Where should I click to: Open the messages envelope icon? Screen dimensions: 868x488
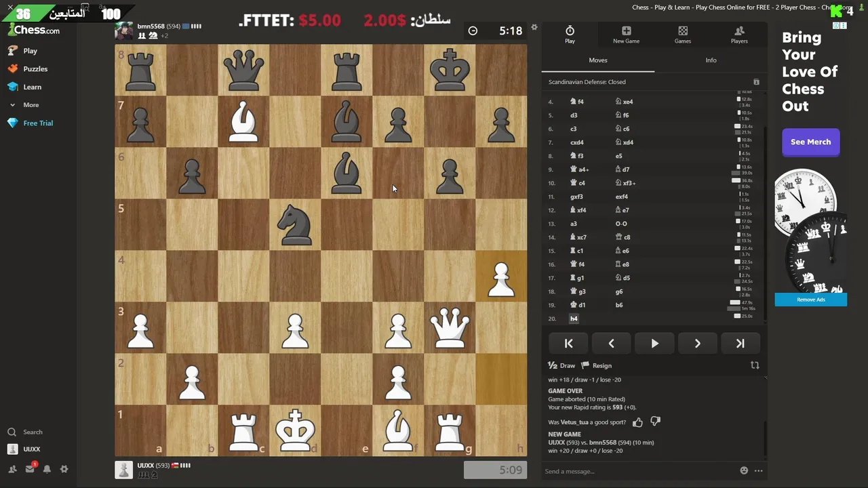click(x=31, y=469)
